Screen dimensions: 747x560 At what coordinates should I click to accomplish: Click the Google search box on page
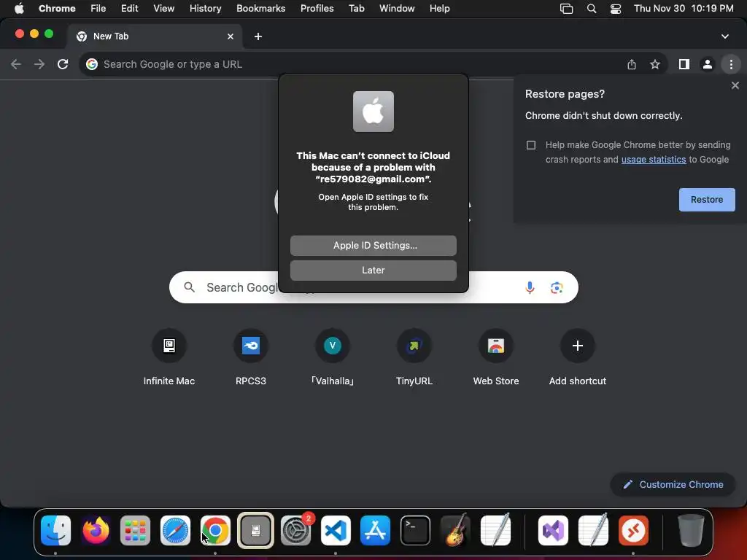click(373, 287)
